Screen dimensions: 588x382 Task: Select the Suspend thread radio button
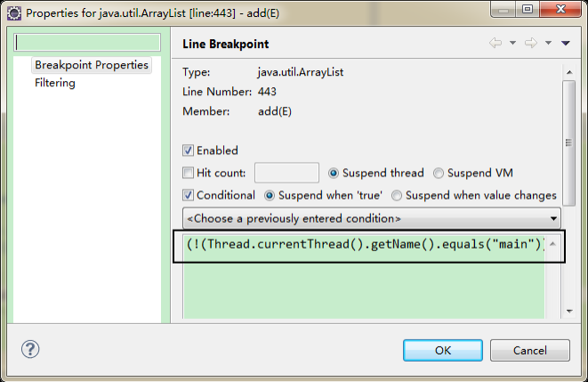click(x=334, y=173)
